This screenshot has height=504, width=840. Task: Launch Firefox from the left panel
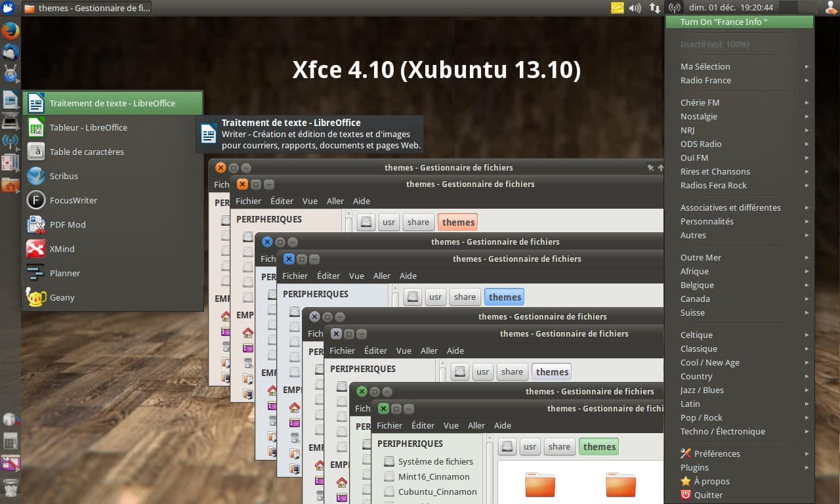tap(10, 31)
